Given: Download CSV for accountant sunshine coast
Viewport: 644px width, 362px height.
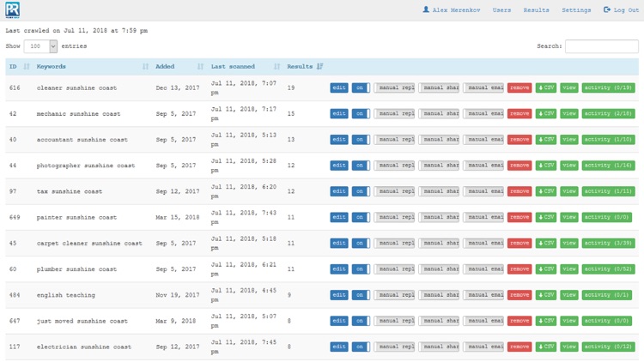Looking at the screenshot, I should [x=546, y=140].
